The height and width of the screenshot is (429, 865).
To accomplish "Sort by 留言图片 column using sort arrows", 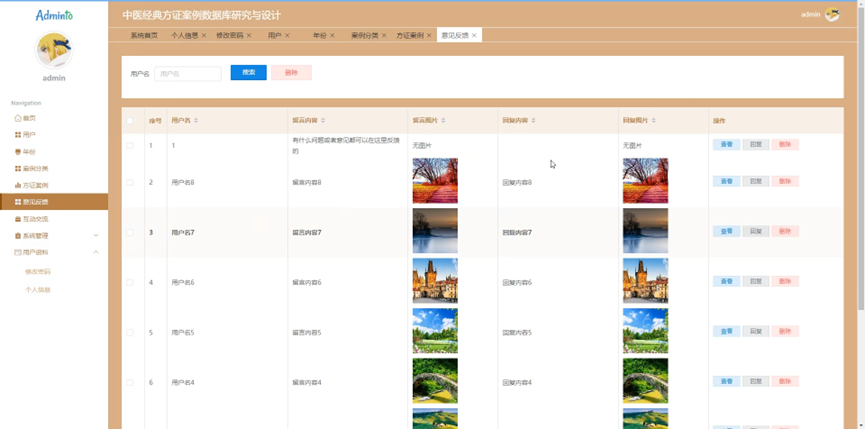I will [443, 120].
